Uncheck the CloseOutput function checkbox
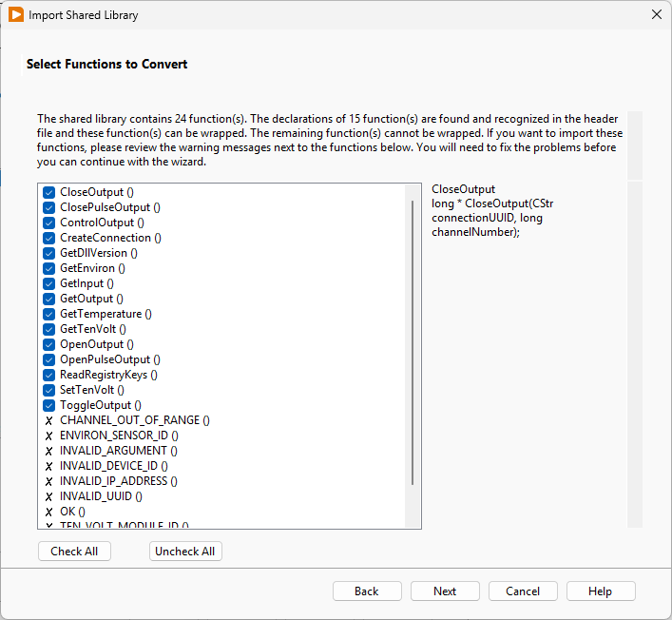Screen dimensions: 672x620 coord(49,192)
